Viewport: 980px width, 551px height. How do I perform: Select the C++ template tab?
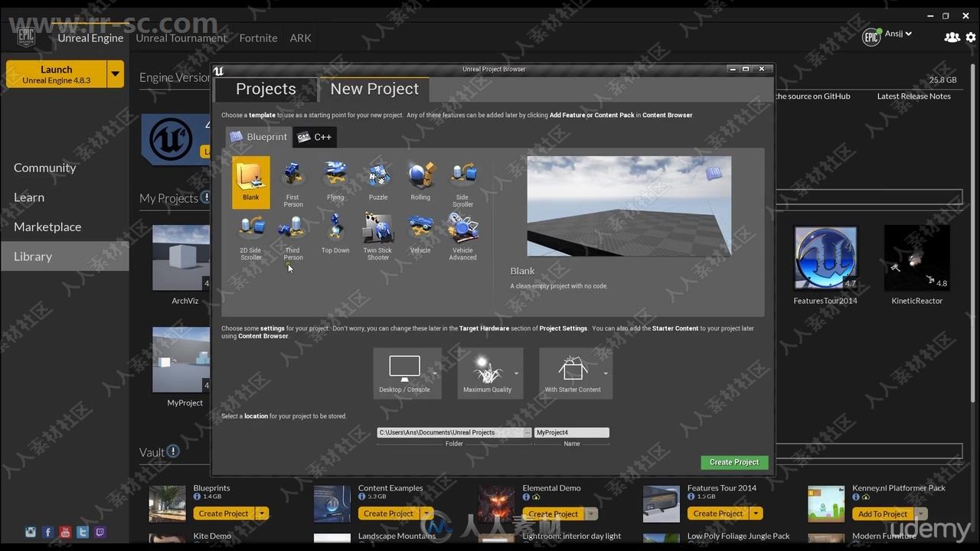click(315, 137)
